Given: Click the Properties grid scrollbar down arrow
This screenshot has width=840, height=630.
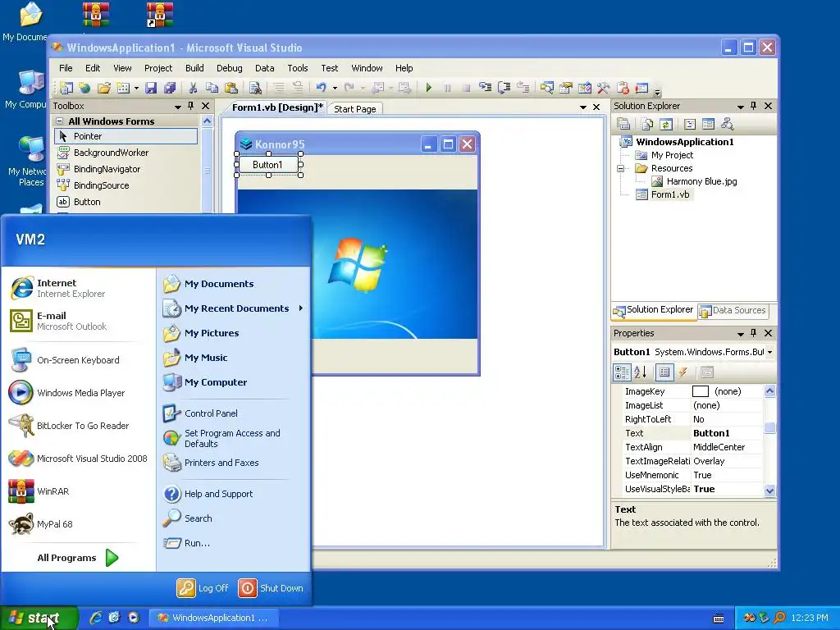Looking at the screenshot, I should (x=769, y=491).
